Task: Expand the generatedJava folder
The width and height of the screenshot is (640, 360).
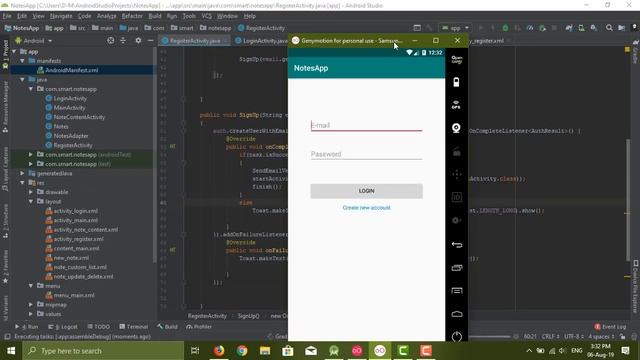Action: click(x=22, y=173)
